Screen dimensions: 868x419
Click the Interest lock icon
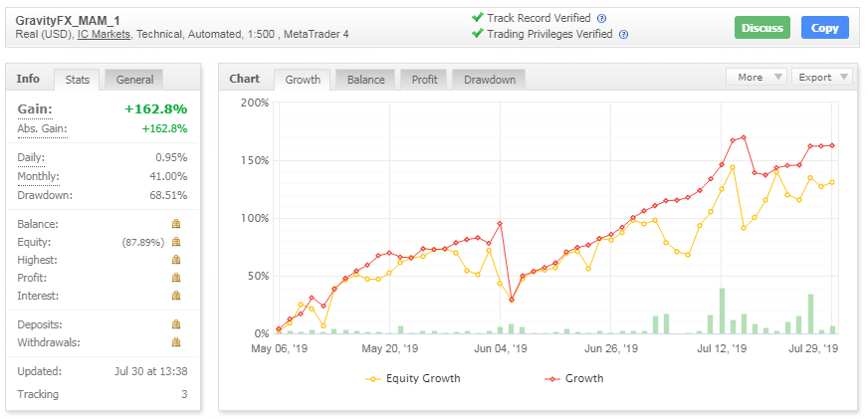coord(175,296)
